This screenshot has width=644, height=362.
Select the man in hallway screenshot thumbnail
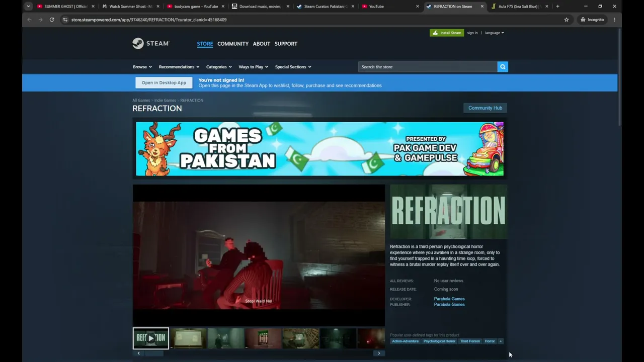tap(226, 338)
